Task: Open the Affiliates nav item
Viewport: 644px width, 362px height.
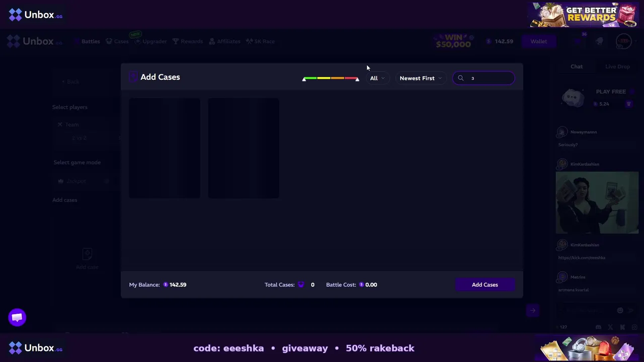Action: coord(224,41)
